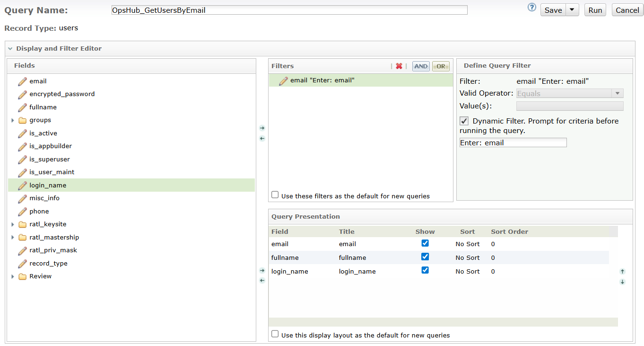Click the blue help question mark icon
Screen dimensions: 644x346
532,8
